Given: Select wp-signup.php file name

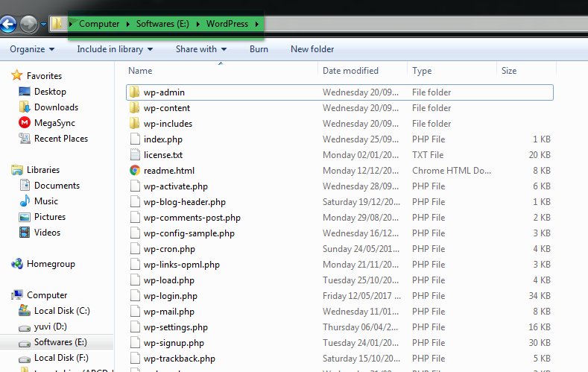Looking at the screenshot, I should (x=174, y=343).
